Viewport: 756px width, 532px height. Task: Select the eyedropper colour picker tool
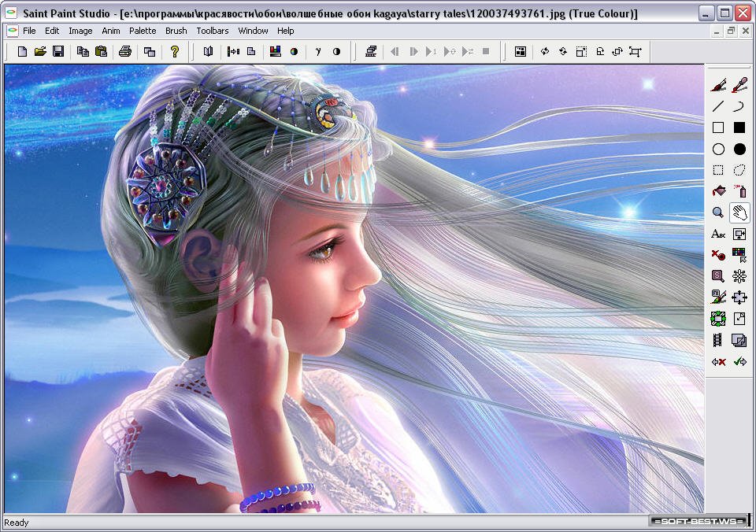pos(739,85)
